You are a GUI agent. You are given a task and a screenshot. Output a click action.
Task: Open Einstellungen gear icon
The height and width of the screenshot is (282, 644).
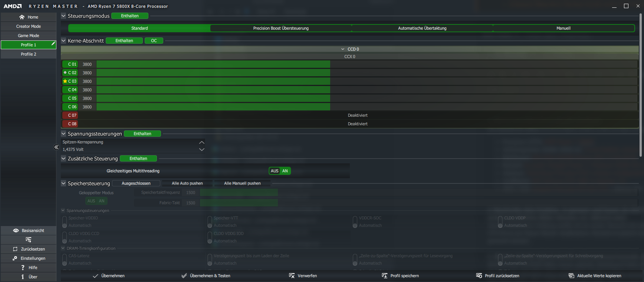(15, 258)
